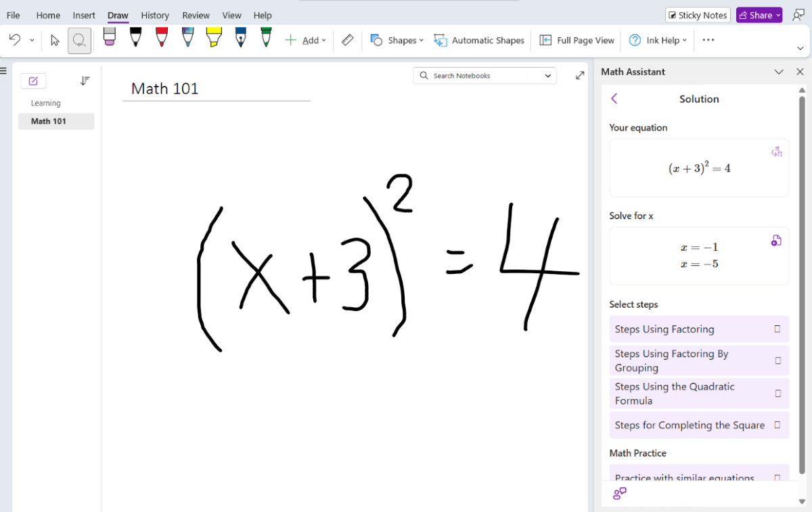
Task: Click the sort pages icon
Action: click(85, 80)
